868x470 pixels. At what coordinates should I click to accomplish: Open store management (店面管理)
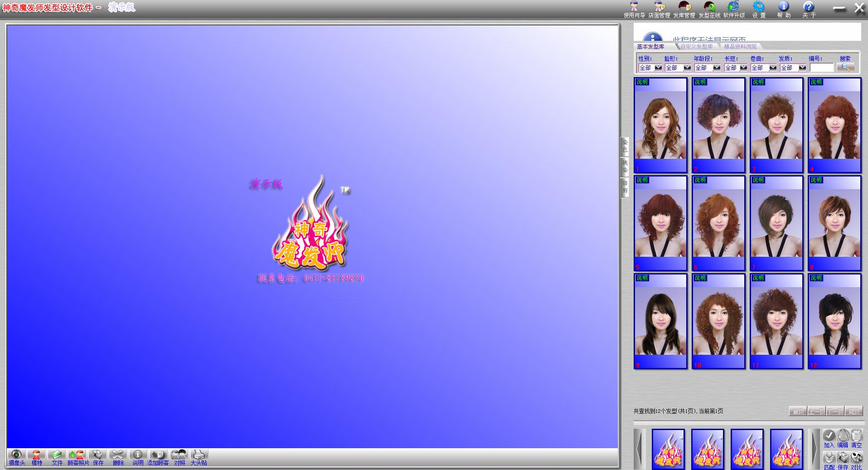659,9
